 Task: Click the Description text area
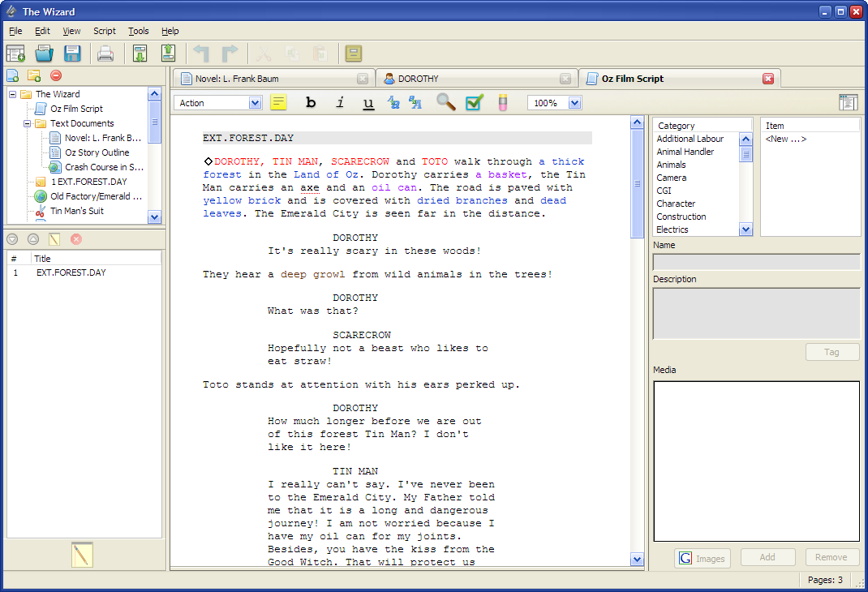(755, 314)
